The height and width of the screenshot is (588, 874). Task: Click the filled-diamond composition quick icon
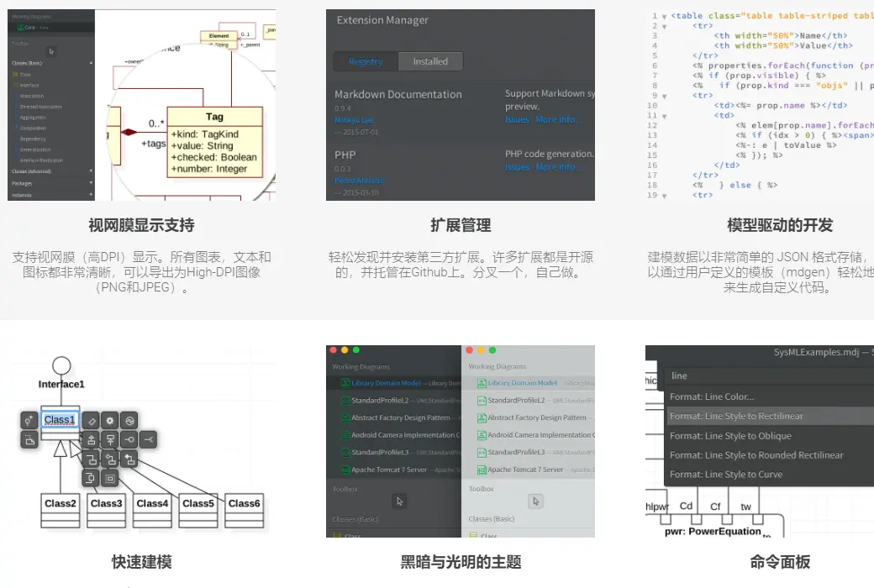(129, 459)
